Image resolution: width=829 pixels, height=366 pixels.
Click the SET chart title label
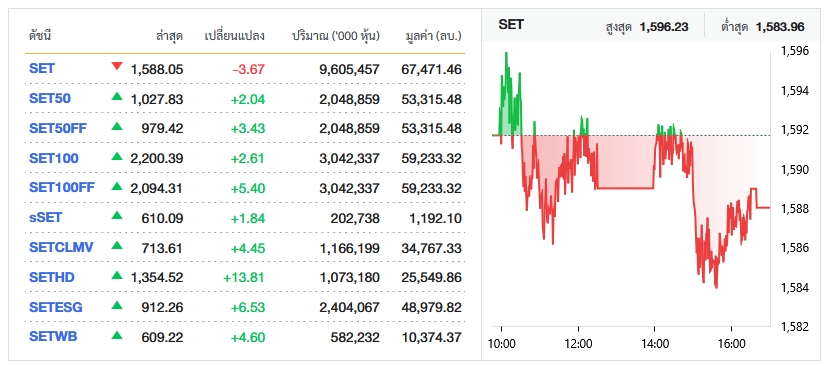coord(511,24)
